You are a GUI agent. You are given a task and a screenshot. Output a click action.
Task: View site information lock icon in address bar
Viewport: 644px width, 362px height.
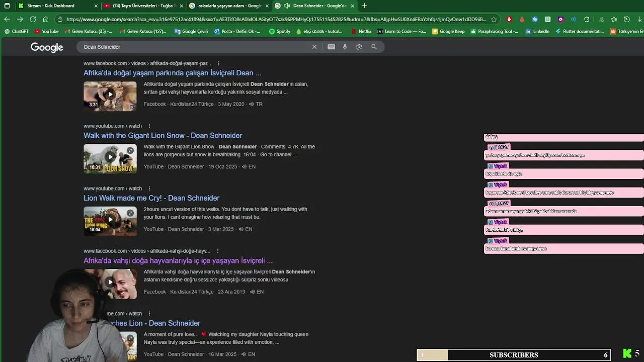click(x=60, y=19)
